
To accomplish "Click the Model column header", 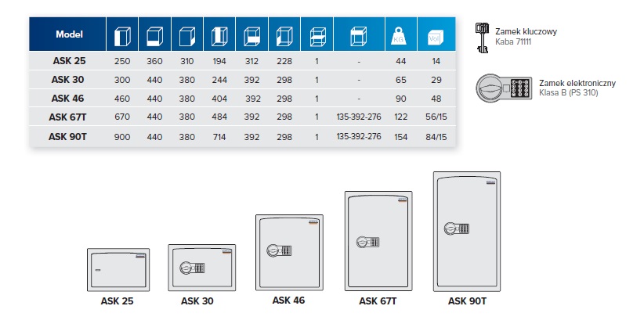I will tap(70, 35).
